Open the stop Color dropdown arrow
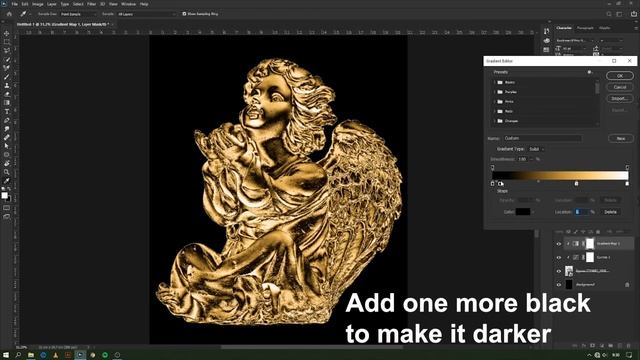Viewport: 640px width, 360px height. click(533, 212)
